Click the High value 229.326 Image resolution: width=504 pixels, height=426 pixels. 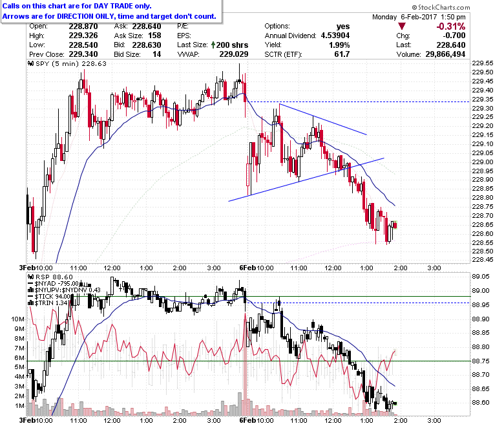[x=83, y=36]
